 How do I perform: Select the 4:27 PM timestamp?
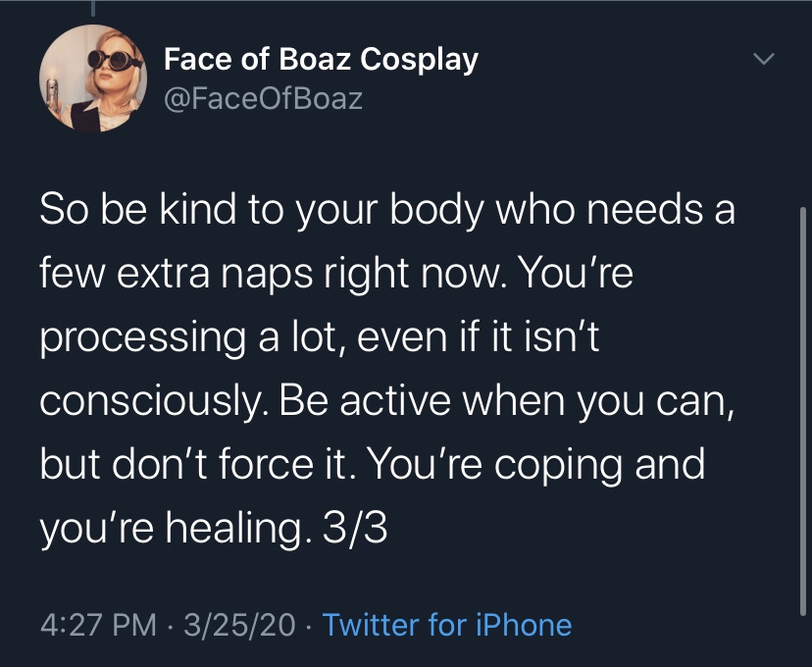98,625
